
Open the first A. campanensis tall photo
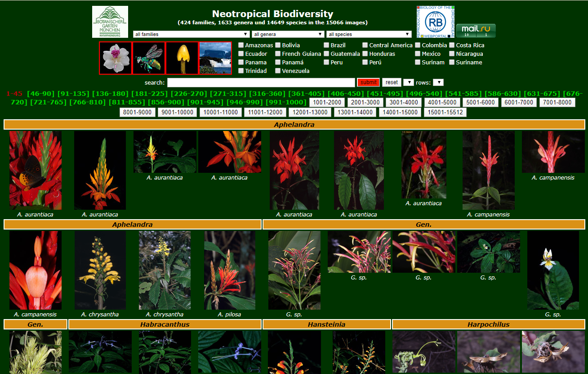pyautogui.click(x=489, y=170)
